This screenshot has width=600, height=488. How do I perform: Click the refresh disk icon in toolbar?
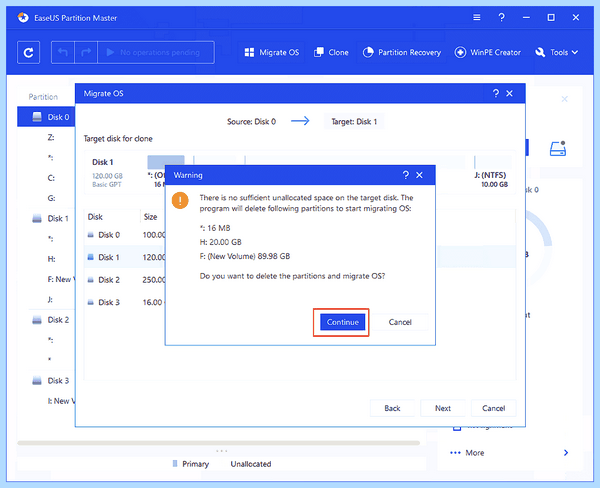coord(28,52)
